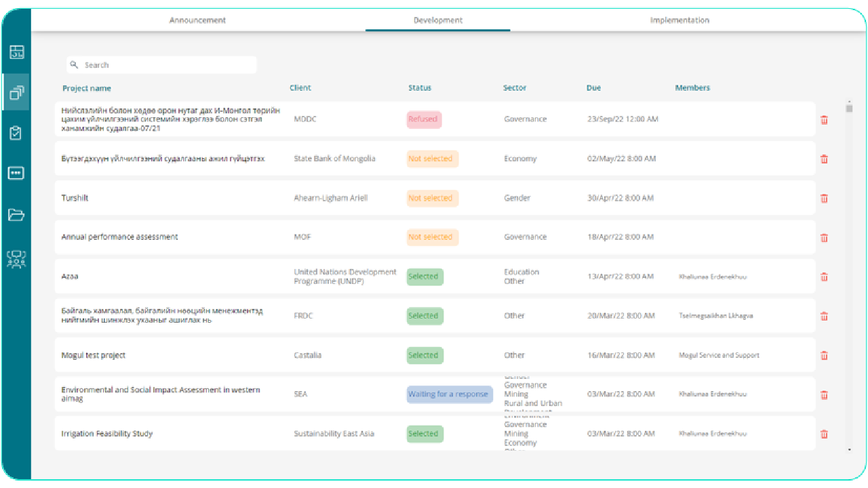Sort by Due column header

coord(594,88)
